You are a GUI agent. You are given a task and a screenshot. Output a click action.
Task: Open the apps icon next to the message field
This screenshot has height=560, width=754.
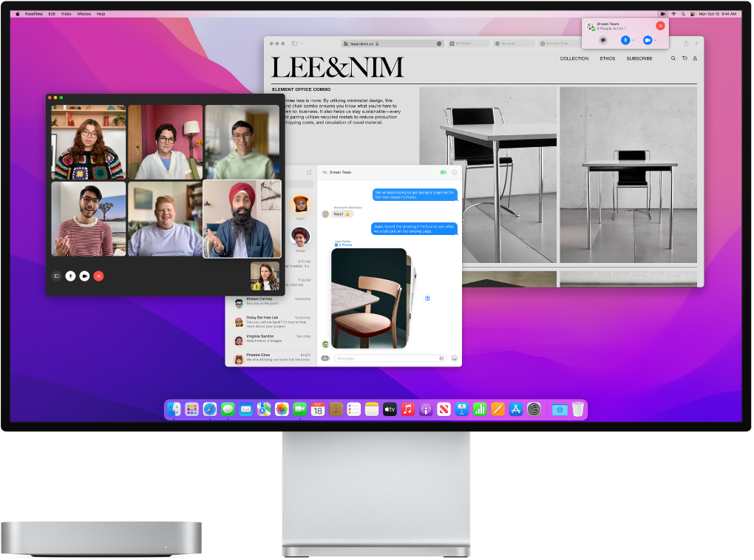point(325,358)
